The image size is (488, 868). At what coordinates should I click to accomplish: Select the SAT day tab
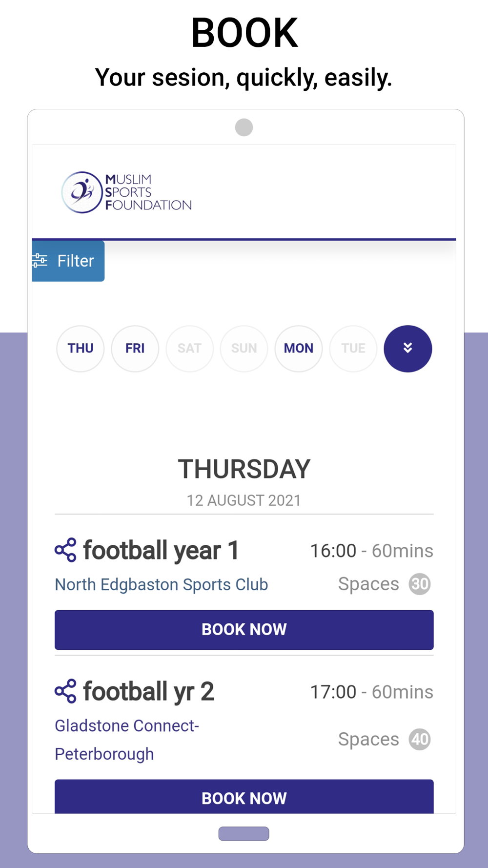[189, 349]
